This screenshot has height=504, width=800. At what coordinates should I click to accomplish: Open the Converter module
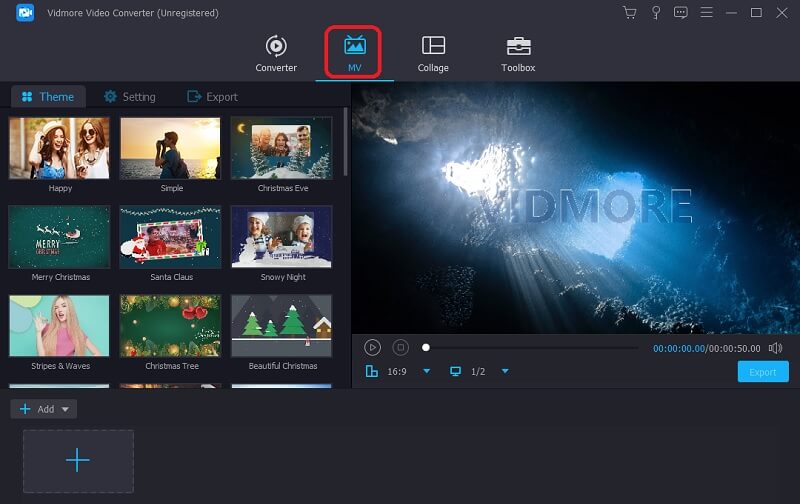tap(276, 54)
